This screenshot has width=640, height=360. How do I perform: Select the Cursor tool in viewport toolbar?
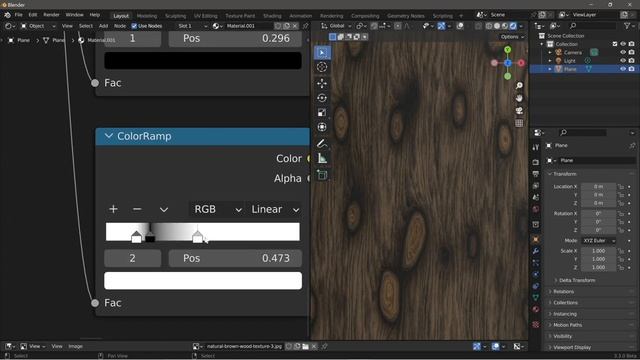point(322,67)
